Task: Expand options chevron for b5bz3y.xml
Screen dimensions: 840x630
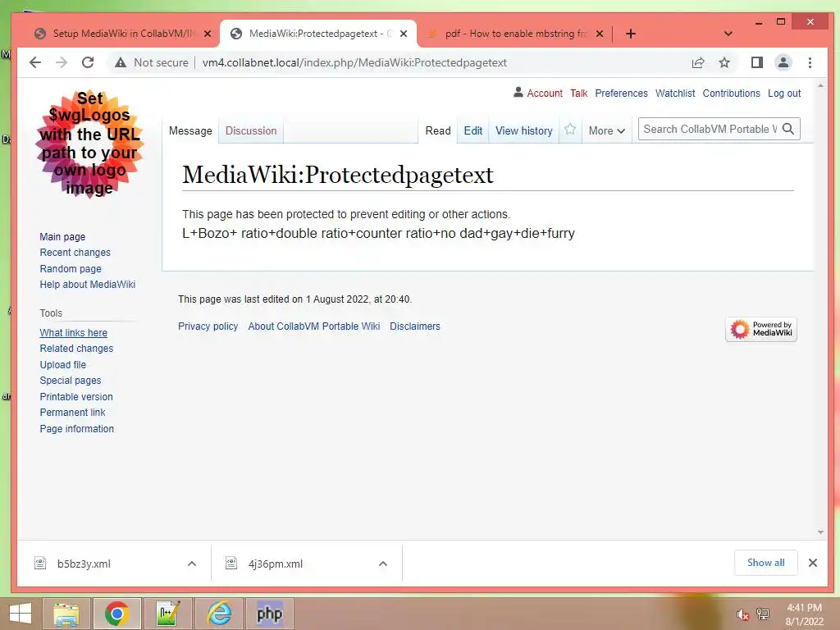Action: tap(192, 564)
